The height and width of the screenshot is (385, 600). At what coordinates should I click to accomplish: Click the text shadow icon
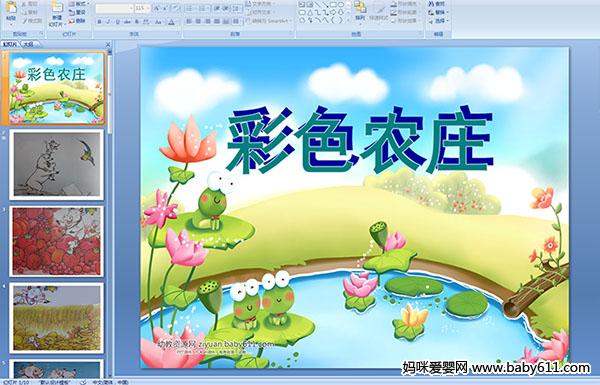point(136,22)
